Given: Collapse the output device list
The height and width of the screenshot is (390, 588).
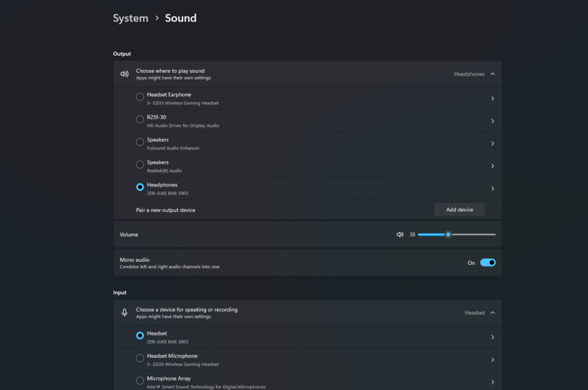Looking at the screenshot, I should tap(492, 74).
